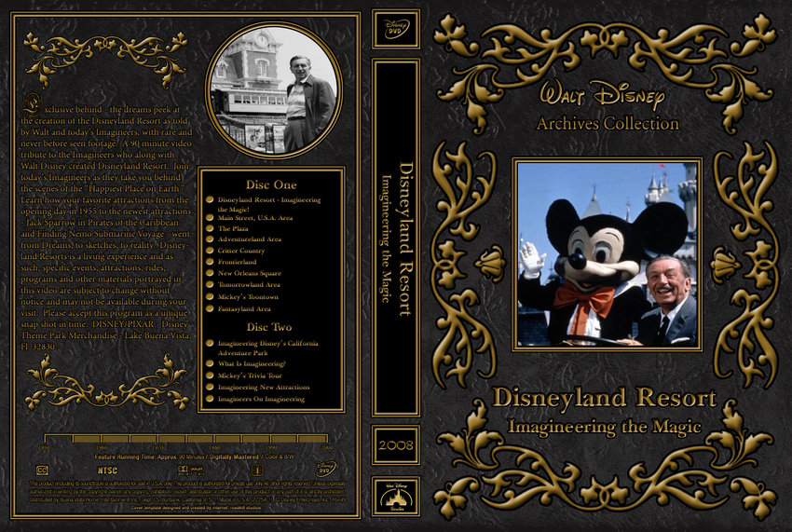792x532 pixels.
Task: Click the Frontierland chapter
Action: click(237, 262)
